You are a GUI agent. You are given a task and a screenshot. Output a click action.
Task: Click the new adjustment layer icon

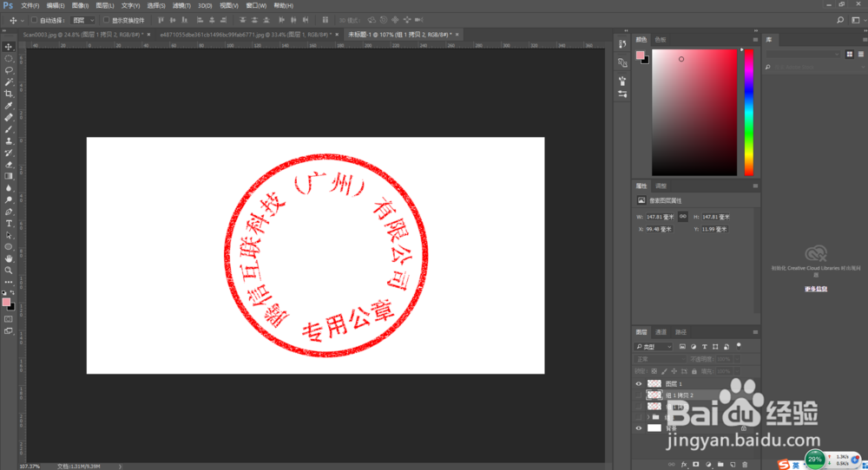point(708,465)
